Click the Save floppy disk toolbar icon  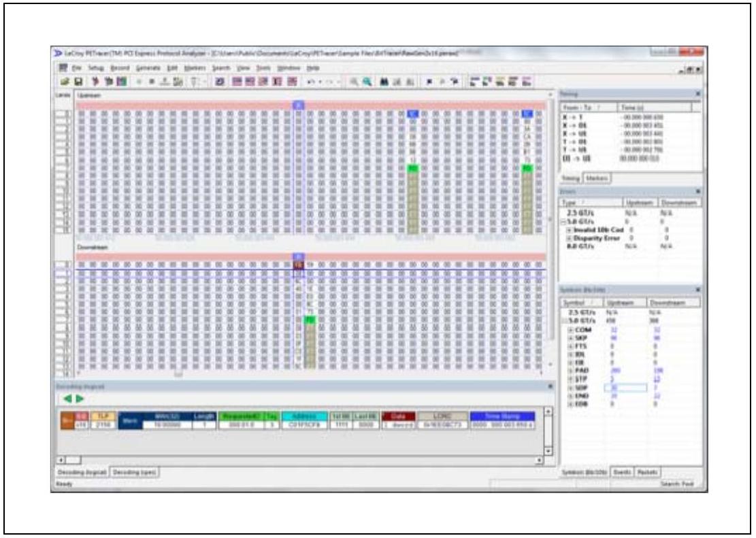78,82
